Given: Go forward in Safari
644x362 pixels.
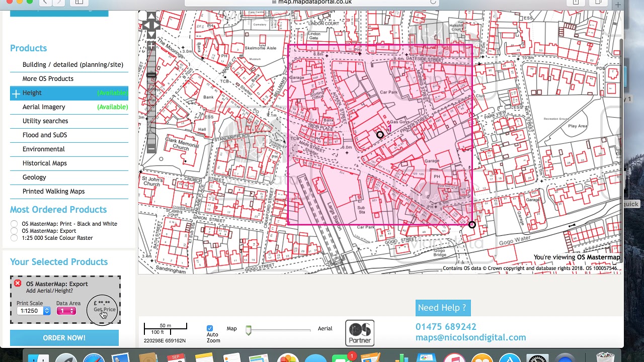Looking at the screenshot, I should [59, 2].
